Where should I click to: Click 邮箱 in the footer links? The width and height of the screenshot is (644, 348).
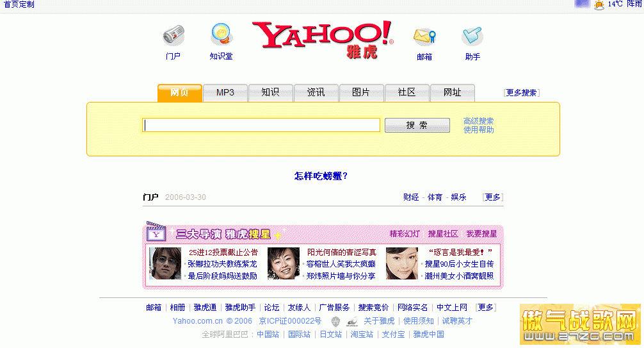pyautogui.click(x=154, y=307)
